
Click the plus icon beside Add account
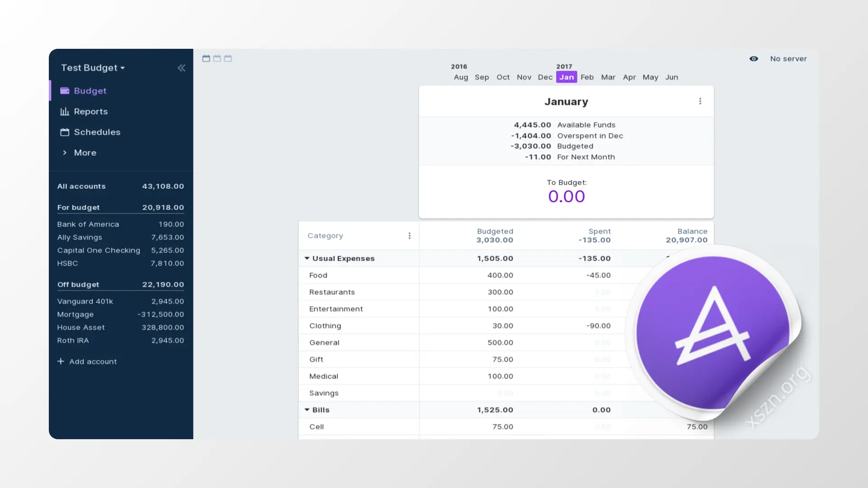(61, 361)
